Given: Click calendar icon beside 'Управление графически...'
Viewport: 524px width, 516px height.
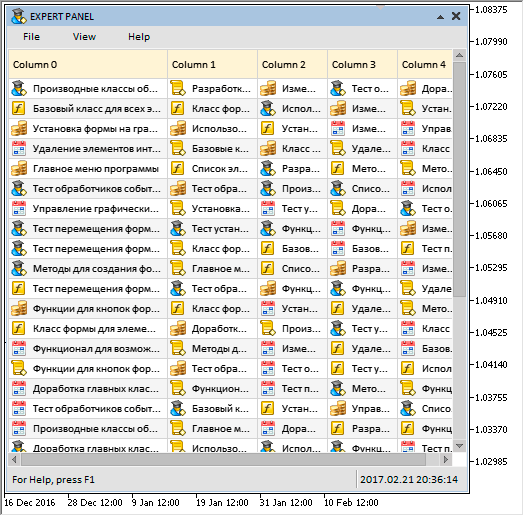Looking at the screenshot, I should tap(19, 208).
